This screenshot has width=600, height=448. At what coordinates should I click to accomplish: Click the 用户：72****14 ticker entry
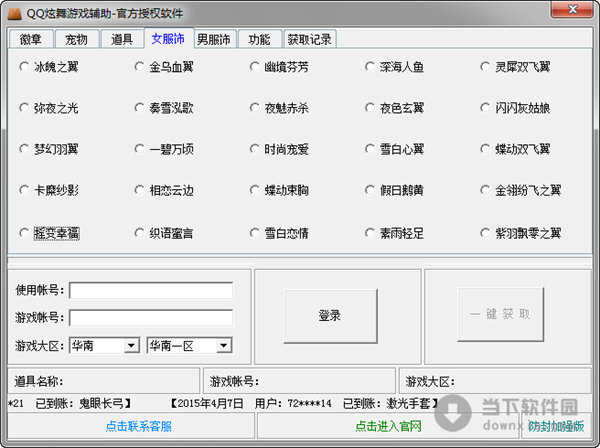pos(293,403)
